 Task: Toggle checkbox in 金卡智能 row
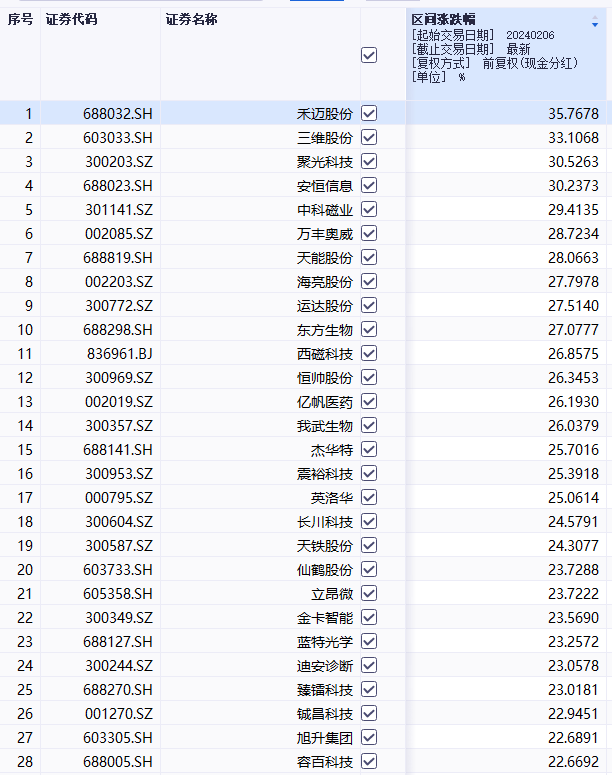(x=369, y=617)
